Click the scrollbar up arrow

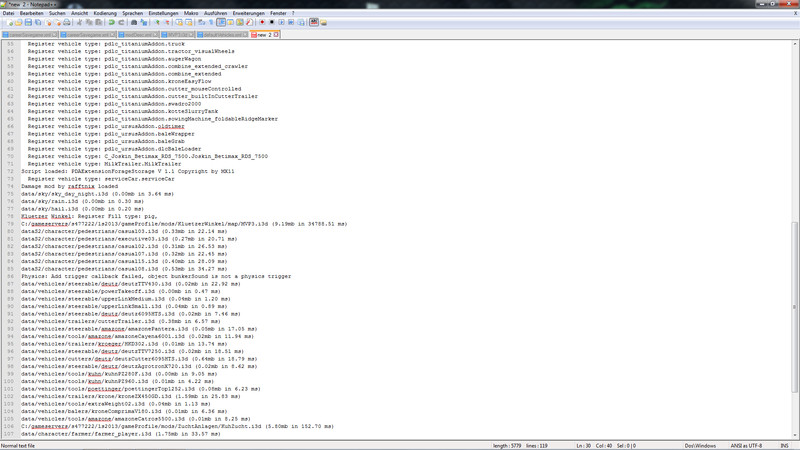pyautogui.click(x=794, y=44)
